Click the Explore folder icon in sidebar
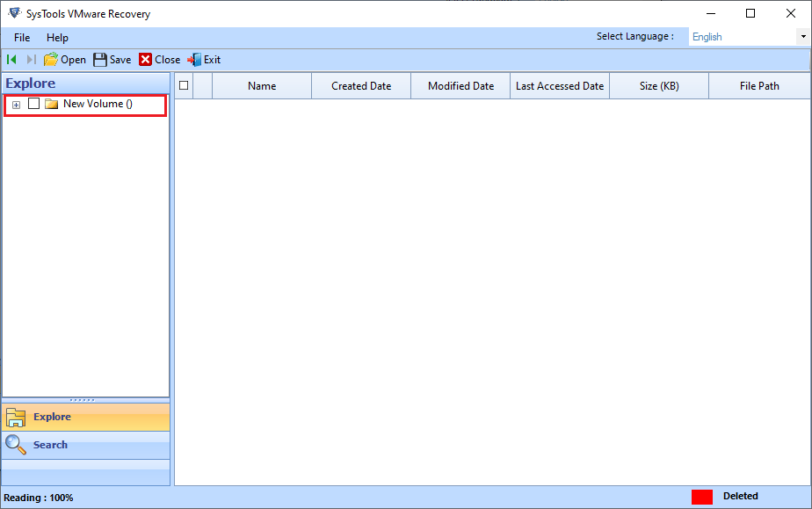The height and width of the screenshot is (509, 812). [x=16, y=417]
